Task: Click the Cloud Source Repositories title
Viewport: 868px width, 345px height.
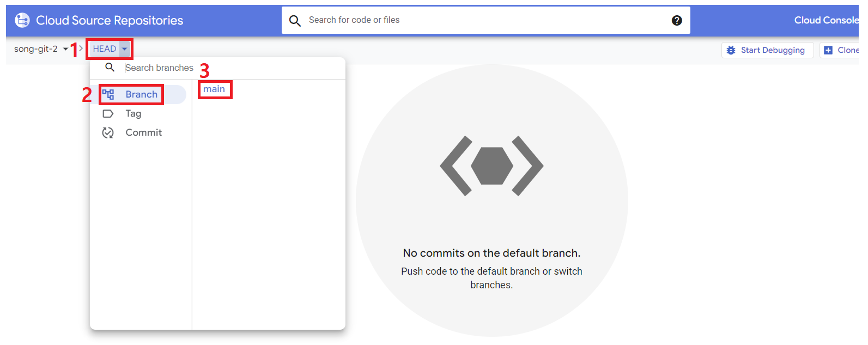Action: tap(110, 20)
